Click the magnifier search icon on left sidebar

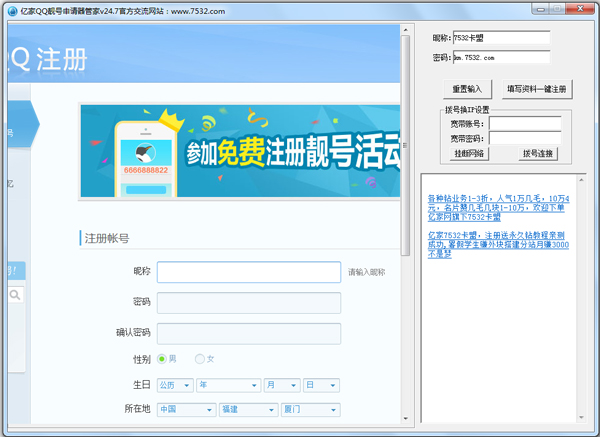click(x=16, y=295)
